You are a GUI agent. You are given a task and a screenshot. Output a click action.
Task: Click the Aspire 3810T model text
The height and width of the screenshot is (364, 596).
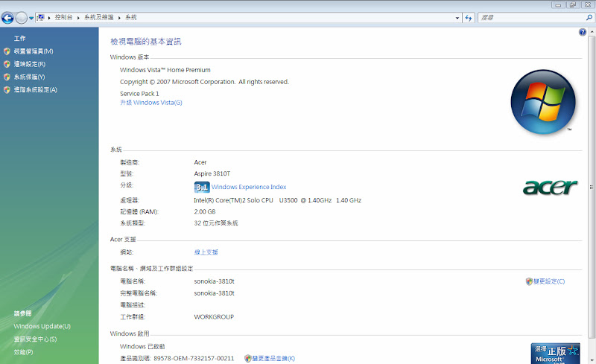(x=212, y=173)
